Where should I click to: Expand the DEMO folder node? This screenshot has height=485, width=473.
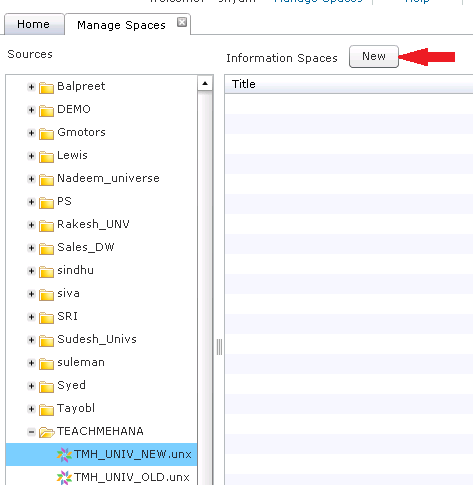point(31,110)
